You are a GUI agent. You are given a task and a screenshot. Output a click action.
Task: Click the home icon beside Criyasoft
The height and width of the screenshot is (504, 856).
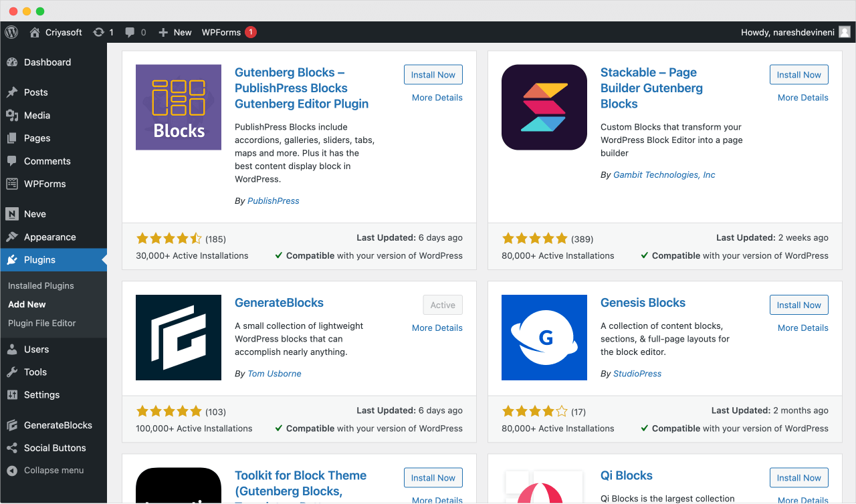[x=35, y=32]
